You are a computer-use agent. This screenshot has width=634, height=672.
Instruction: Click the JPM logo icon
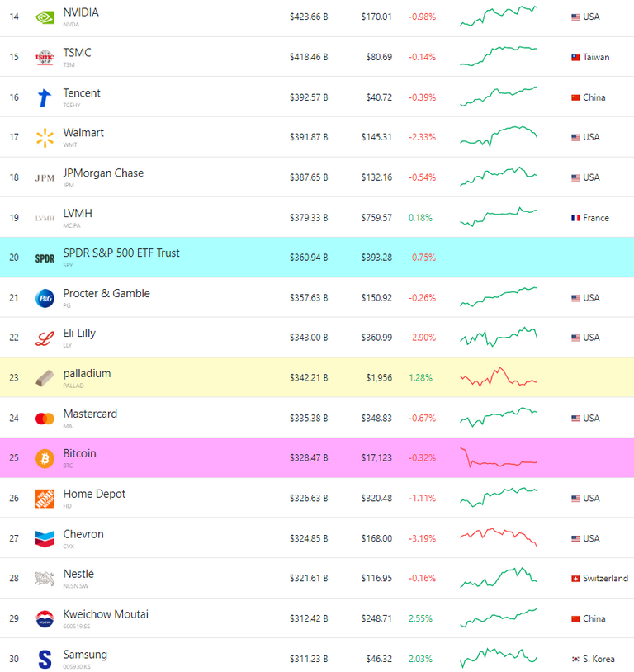click(45, 177)
